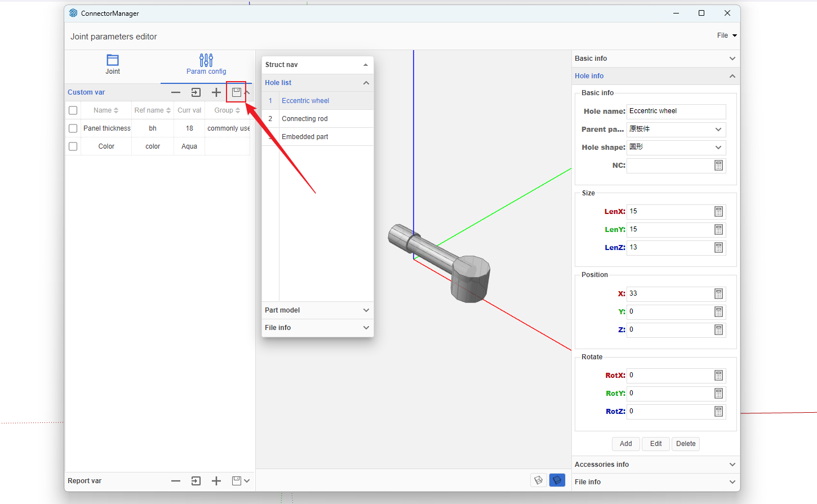This screenshot has width=817, height=504.
Task: Open the File menu
Action: [x=726, y=35]
